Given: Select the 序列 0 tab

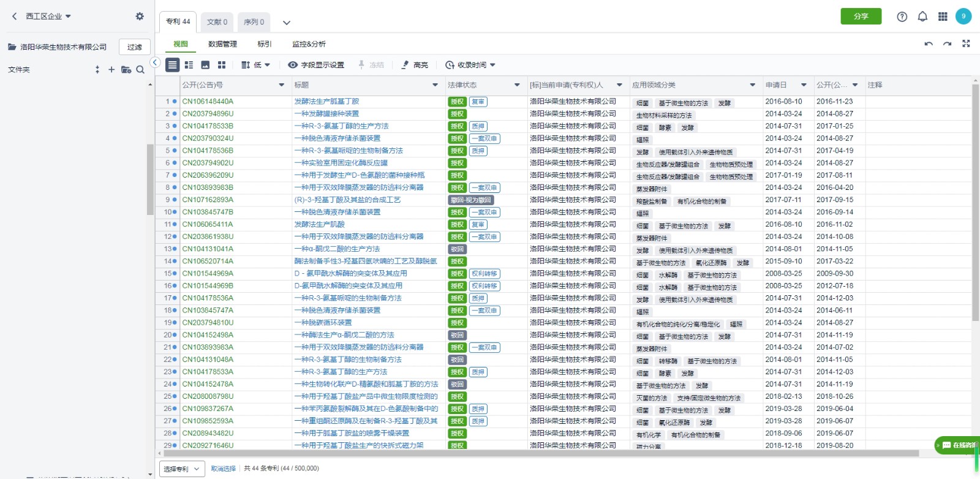Looking at the screenshot, I should click(254, 22).
